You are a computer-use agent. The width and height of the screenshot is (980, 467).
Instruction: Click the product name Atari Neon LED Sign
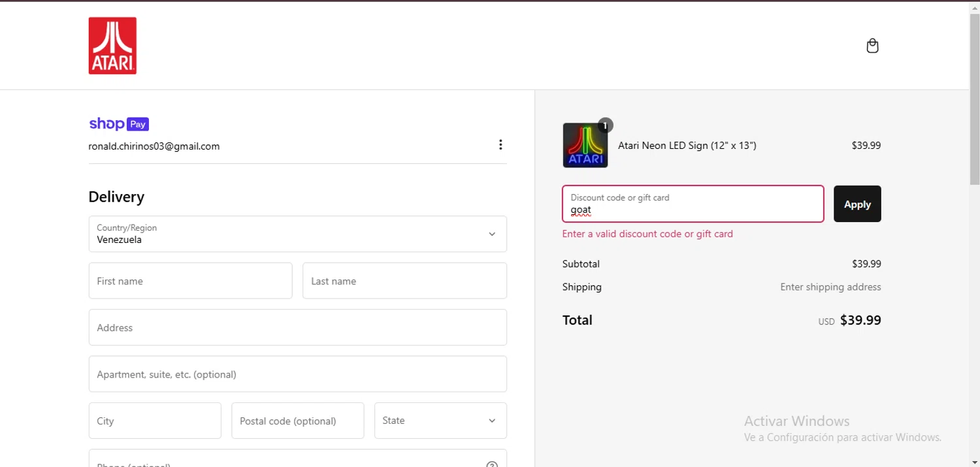point(687,146)
